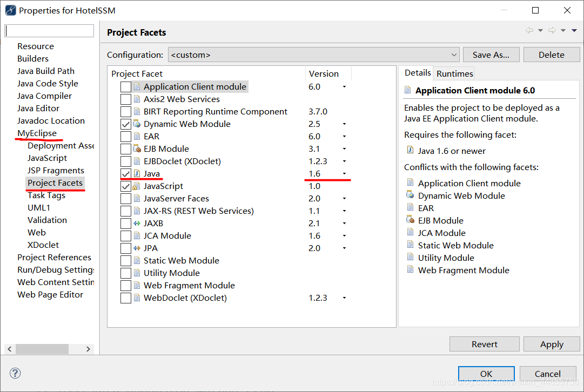This screenshot has width=584, height=392.
Task: Switch to the Details tab
Action: [418, 72]
